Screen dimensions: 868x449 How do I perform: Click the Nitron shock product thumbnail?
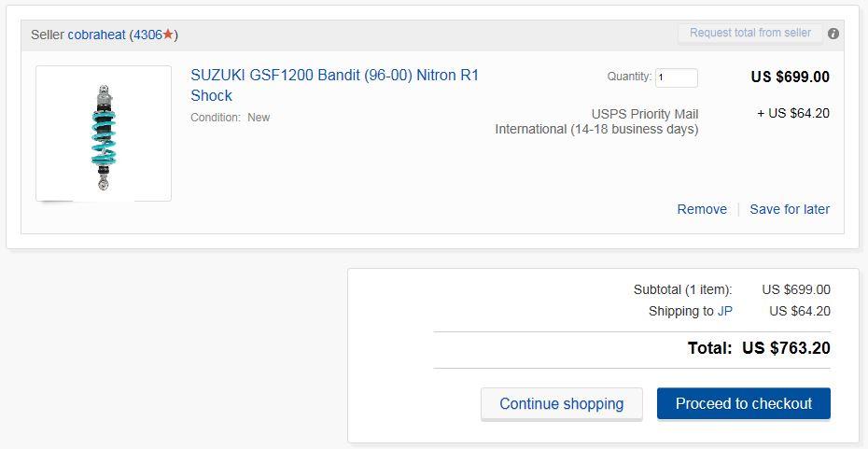(104, 133)
